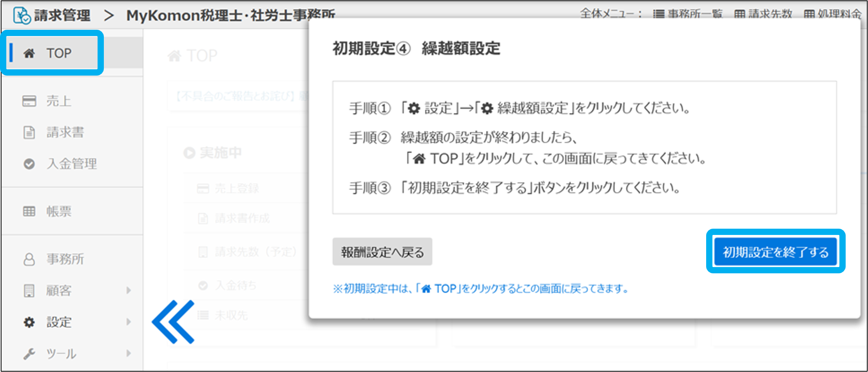Screen dimensions: 868x372
Task: Click the 入金管理 checkmark circle icon
Action: point(29,164)
